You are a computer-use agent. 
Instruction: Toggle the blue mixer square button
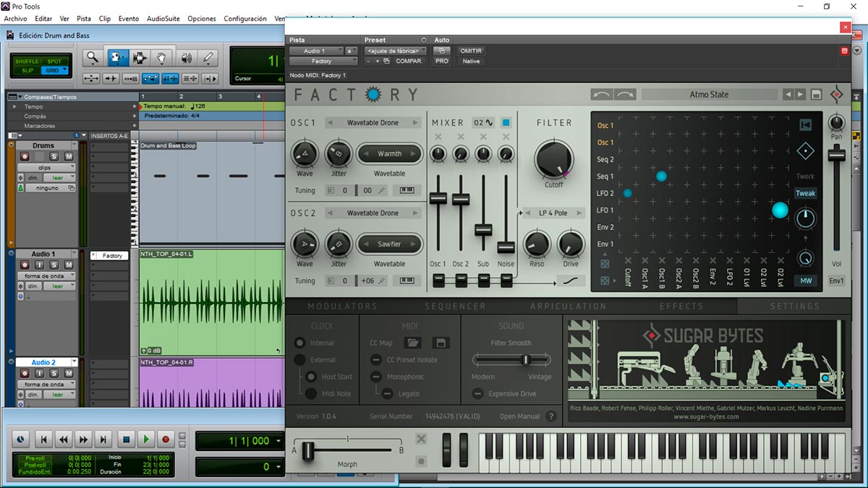(506, 123)
